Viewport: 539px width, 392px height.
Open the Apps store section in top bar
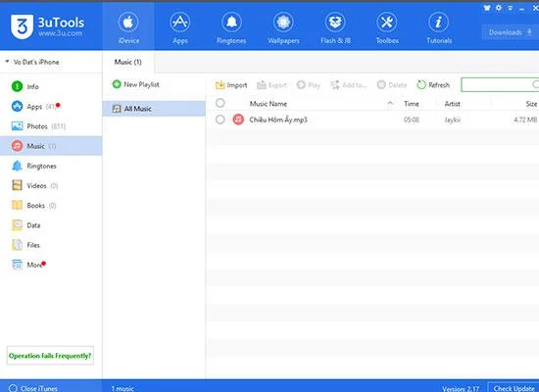coord(180,27)
